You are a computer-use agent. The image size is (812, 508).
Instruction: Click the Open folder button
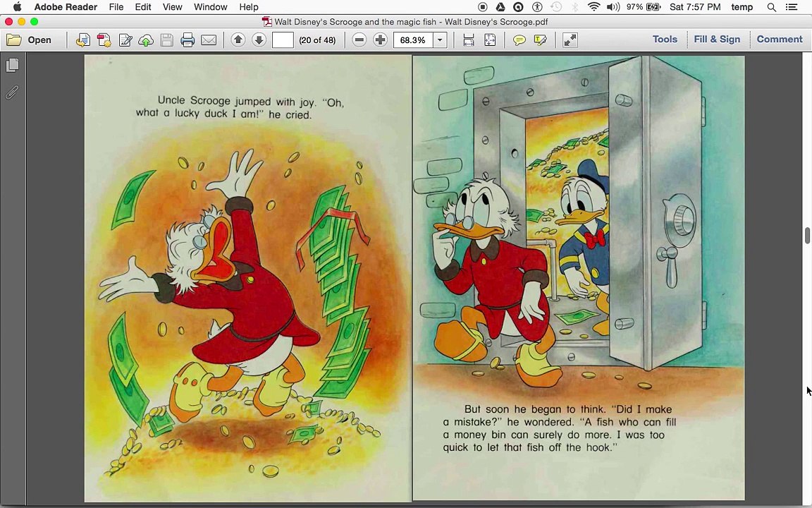[29, 40]
